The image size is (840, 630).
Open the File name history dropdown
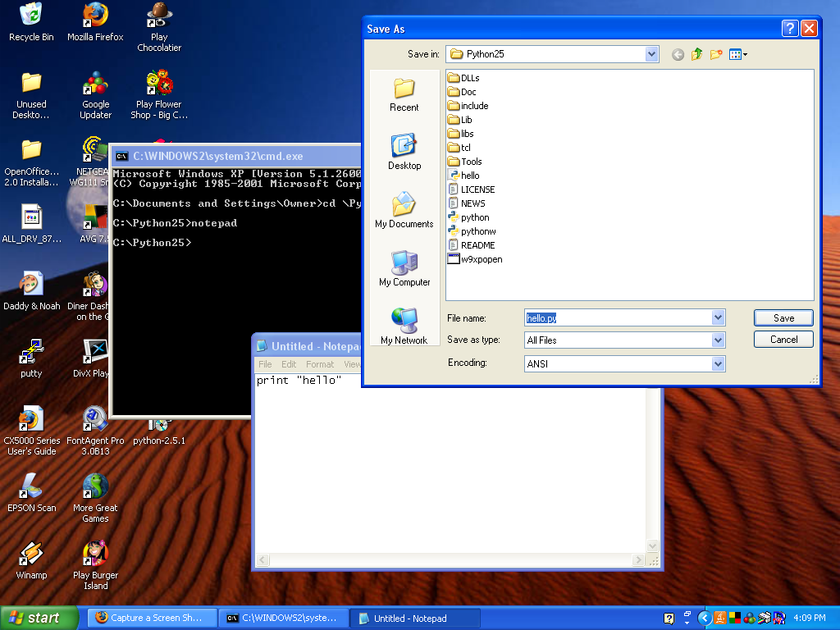[x=718, y=317]
